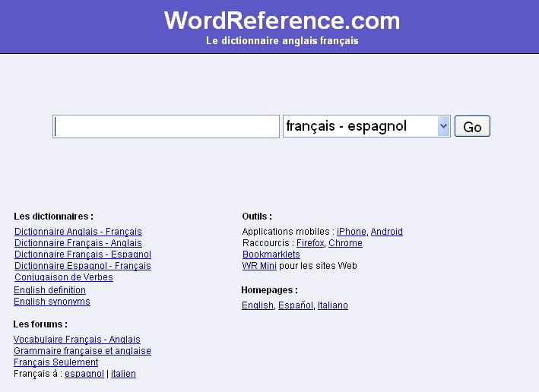The width and height of the screenshot is (539, 392).
Task: Visit Grammaire française et anglaise forum
Action: pyautogui.click(x=83, y=351)
